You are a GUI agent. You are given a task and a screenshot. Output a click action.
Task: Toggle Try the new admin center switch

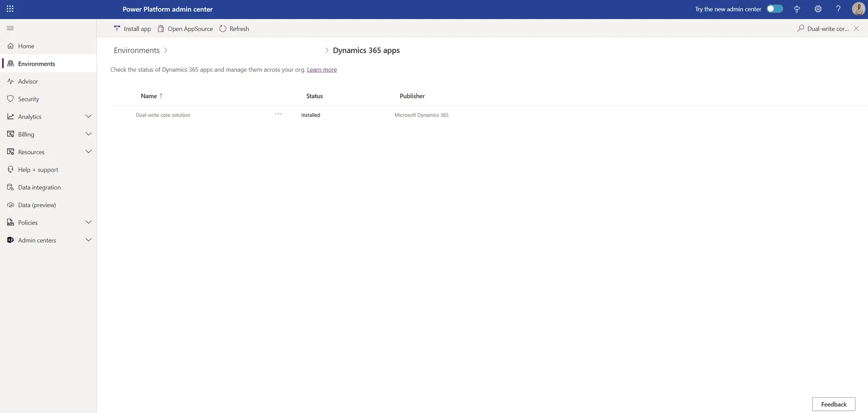pyautogui.click(x=775, y=9)
